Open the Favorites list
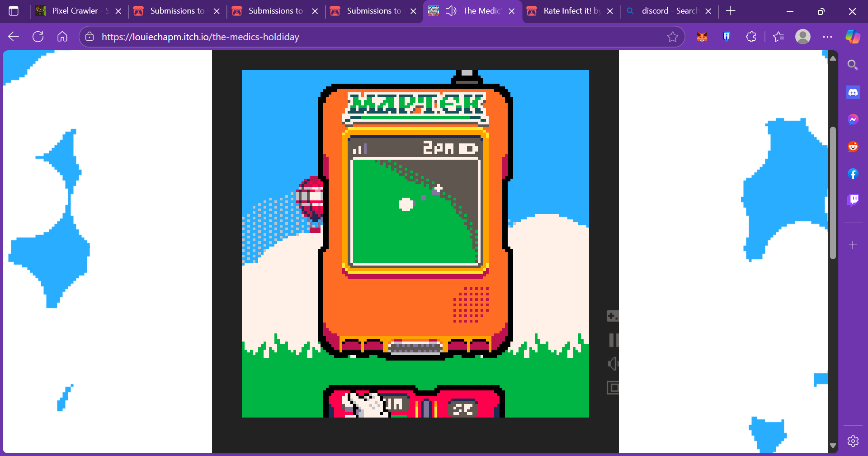868x456 pixels. point(778,37)
